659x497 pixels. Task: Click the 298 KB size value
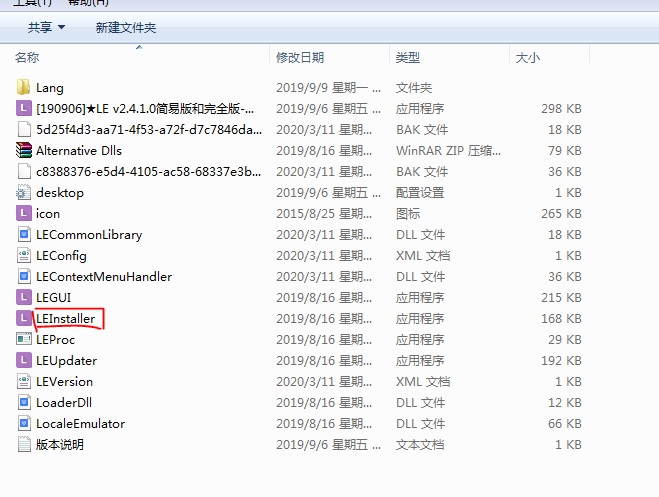click(561, 108)
